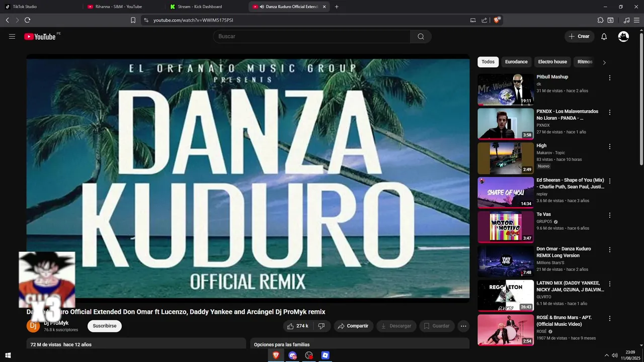Click the Te Vas video title
This screenshot has height=362, width=644.
(543, 215)
